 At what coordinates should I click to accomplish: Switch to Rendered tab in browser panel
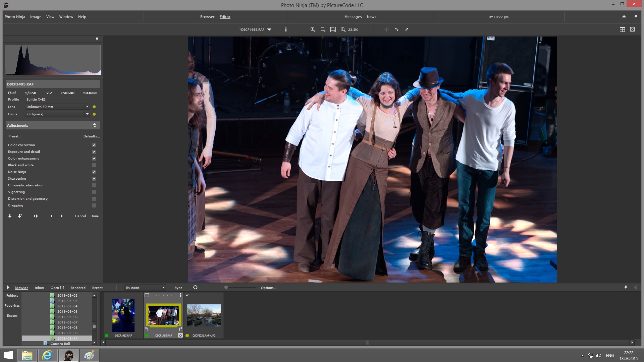[78, 288]
